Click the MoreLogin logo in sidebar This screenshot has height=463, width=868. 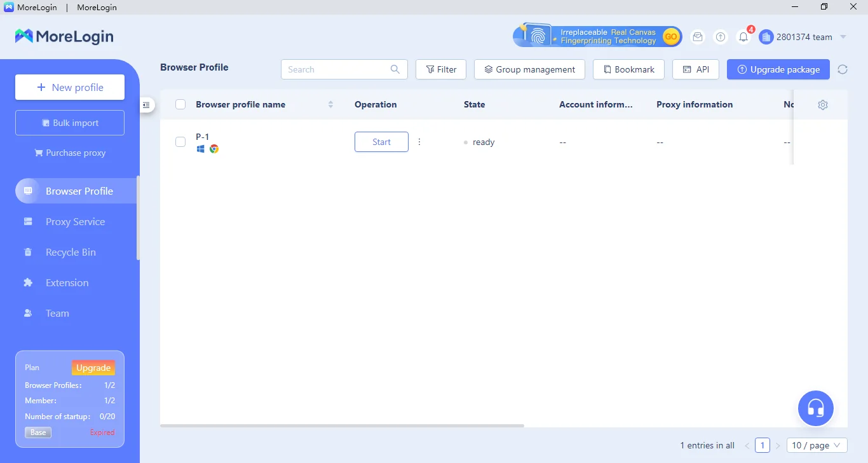tap(64, 36)
